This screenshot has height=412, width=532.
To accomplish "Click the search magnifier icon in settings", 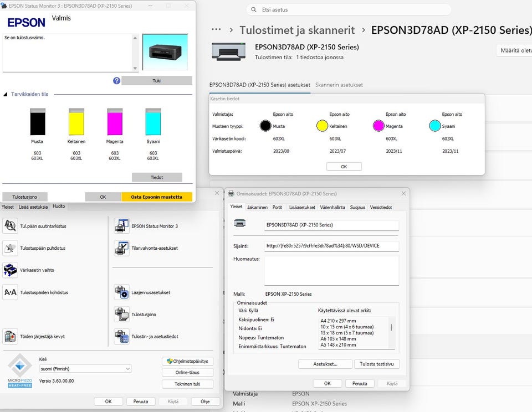I will point(253,9).
